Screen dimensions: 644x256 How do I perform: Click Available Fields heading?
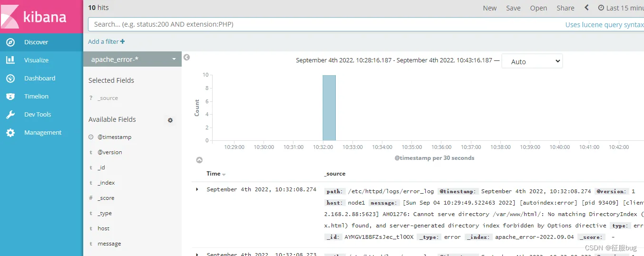tap(112, 119)
